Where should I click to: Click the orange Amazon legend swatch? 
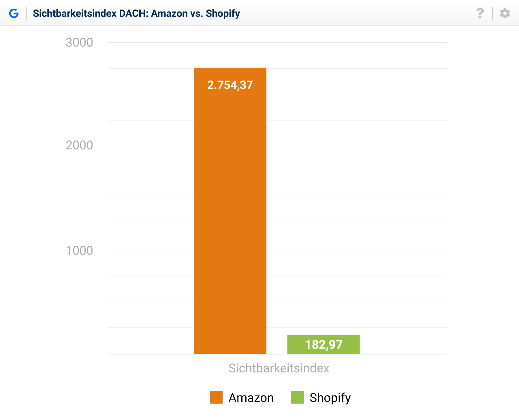click(x=216, y=397)
